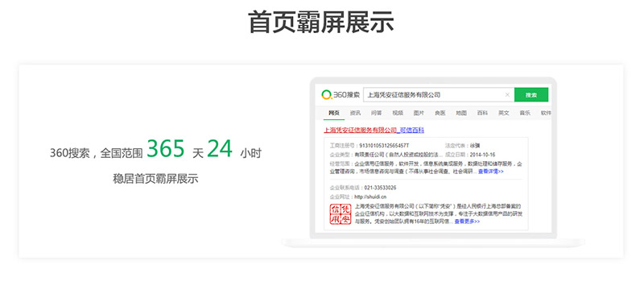Viewport: 644px width, 290px height.
Task: Click the phone number 021-33533026
Action: [x=380, y=188]
